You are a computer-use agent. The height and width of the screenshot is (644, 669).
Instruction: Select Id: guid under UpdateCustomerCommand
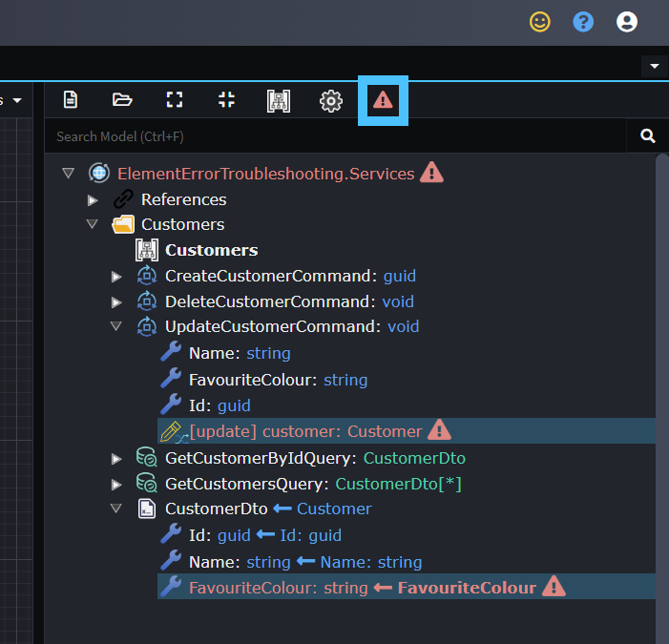[220, 405]
